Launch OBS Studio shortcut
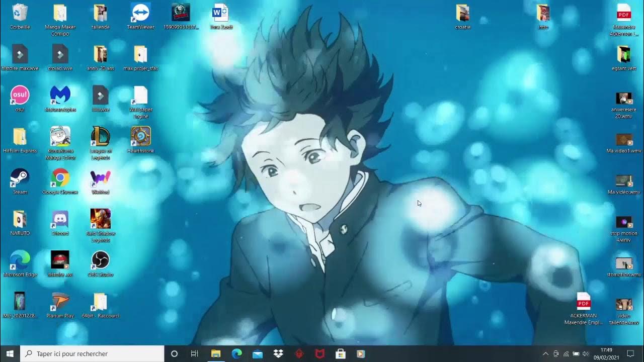Image resolution: width=644 pixels, height=362 pixels. (100, 264)
